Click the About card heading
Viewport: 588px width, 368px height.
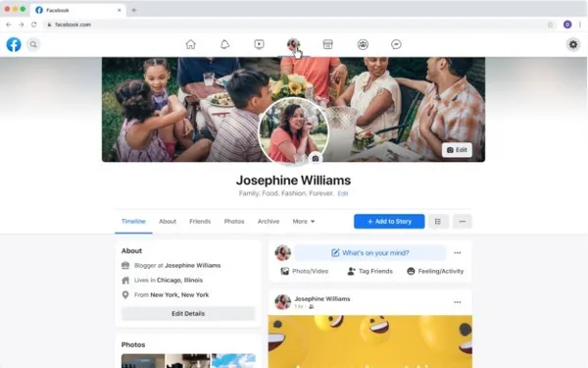pos(131,251)
